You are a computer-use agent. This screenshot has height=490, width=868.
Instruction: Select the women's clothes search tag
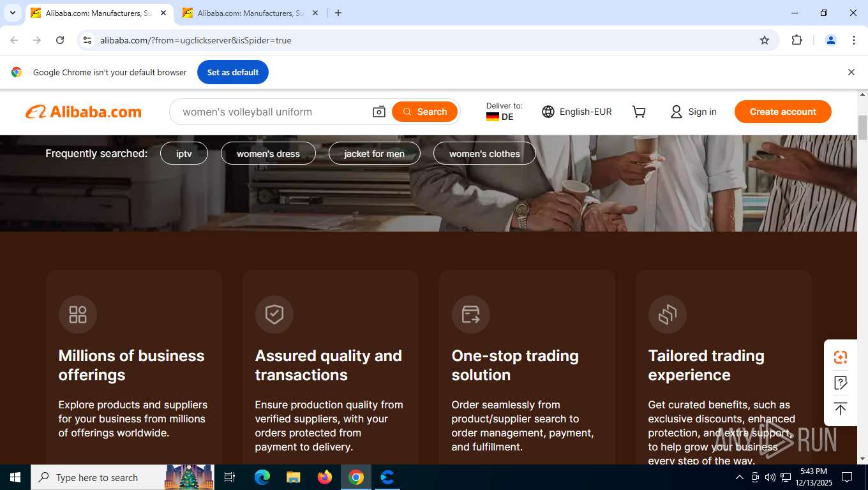tap(484, 154)
